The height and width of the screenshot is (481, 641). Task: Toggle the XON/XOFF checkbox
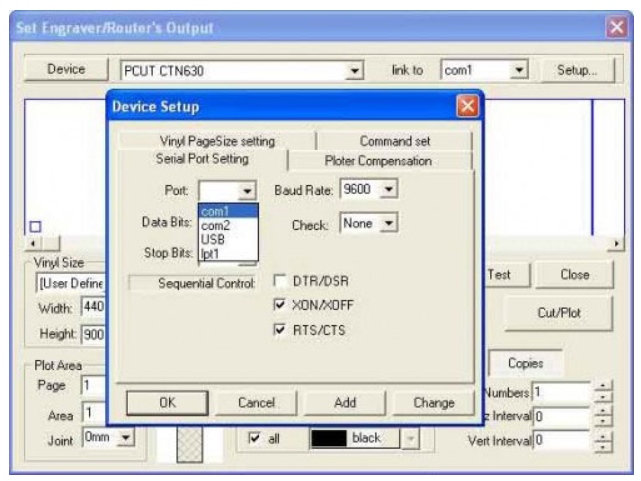[x=279, y=307]
